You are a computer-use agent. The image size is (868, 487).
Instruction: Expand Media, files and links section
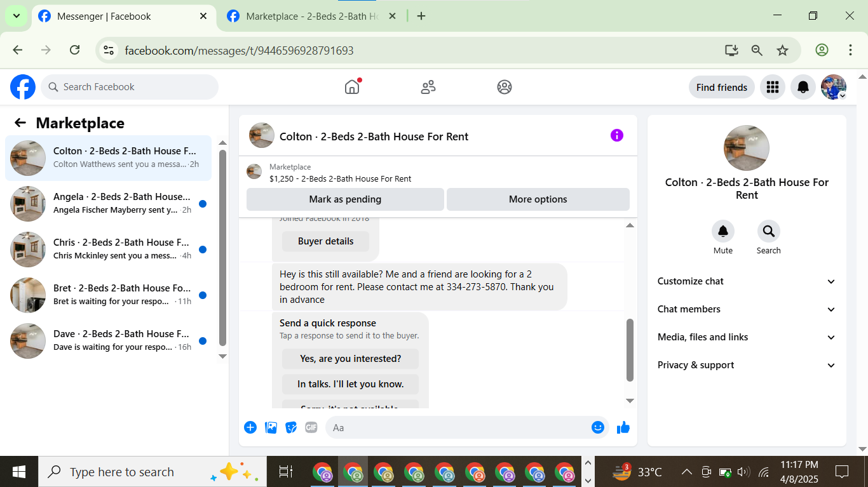pos(747,337)
